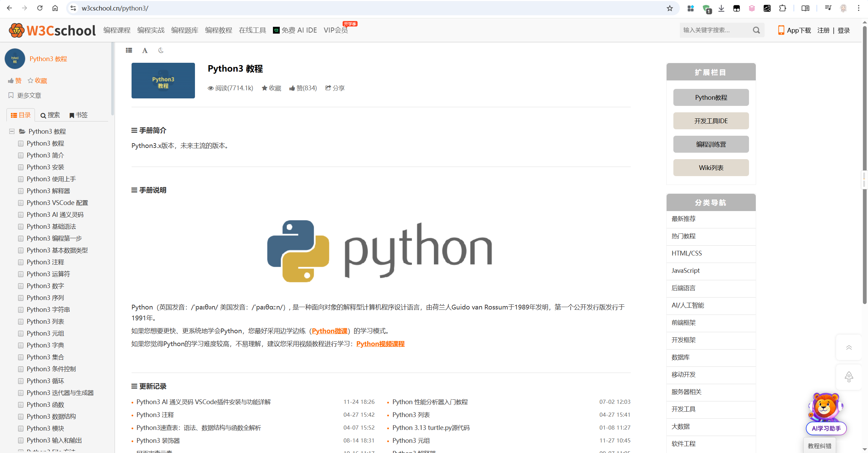Toggle the 赞 like in the sidebar
The height and width of the screenshot is (453, 868).
click(14, 80)
